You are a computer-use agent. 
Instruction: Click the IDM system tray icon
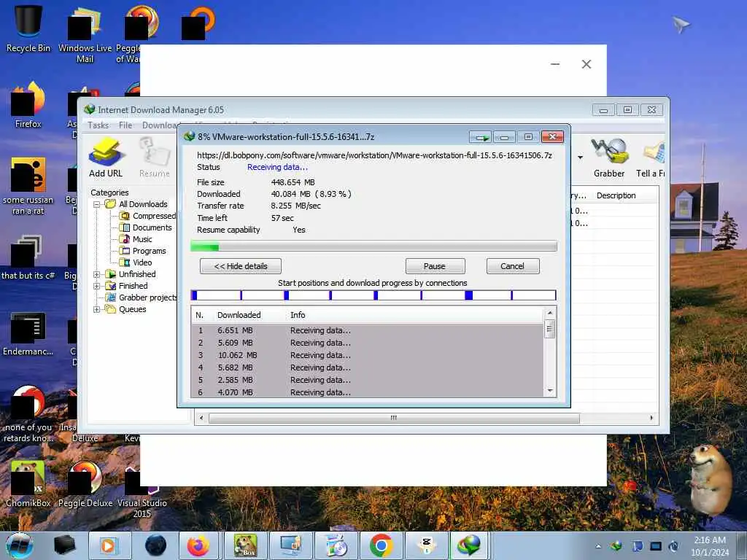pyautogui.click(x=617, y=546)
